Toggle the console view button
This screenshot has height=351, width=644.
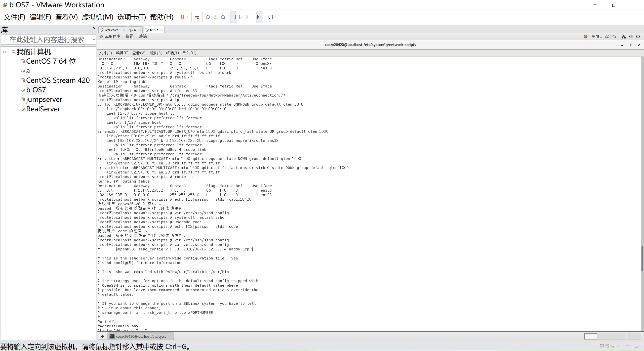[260, 17]
